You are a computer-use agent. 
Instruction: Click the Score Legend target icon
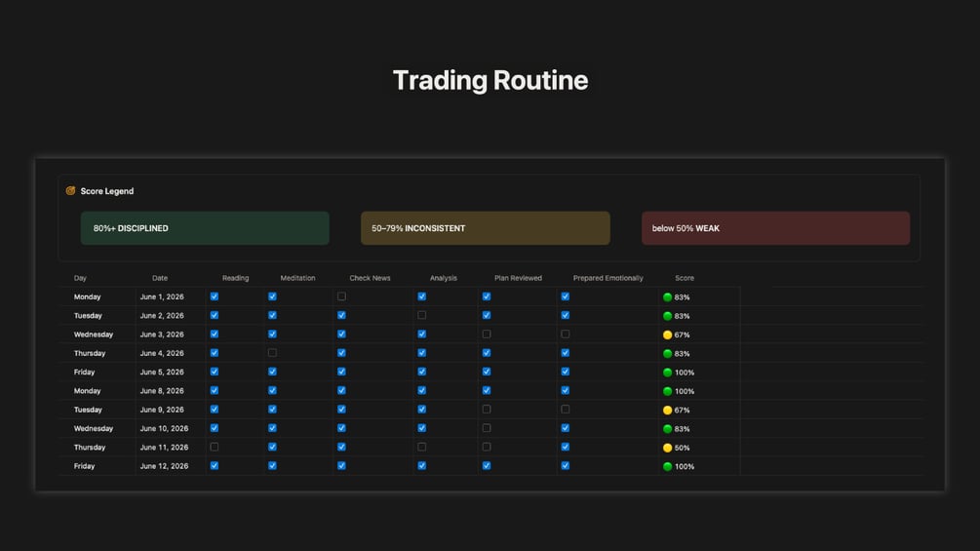click(70, 190)
